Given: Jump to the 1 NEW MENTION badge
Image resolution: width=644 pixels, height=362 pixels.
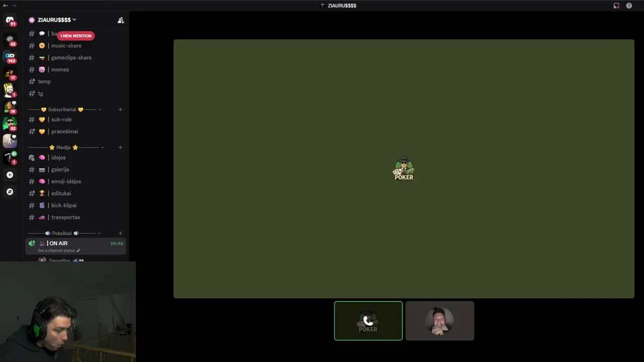Looking at the screenshot, I should pos(76,36).
